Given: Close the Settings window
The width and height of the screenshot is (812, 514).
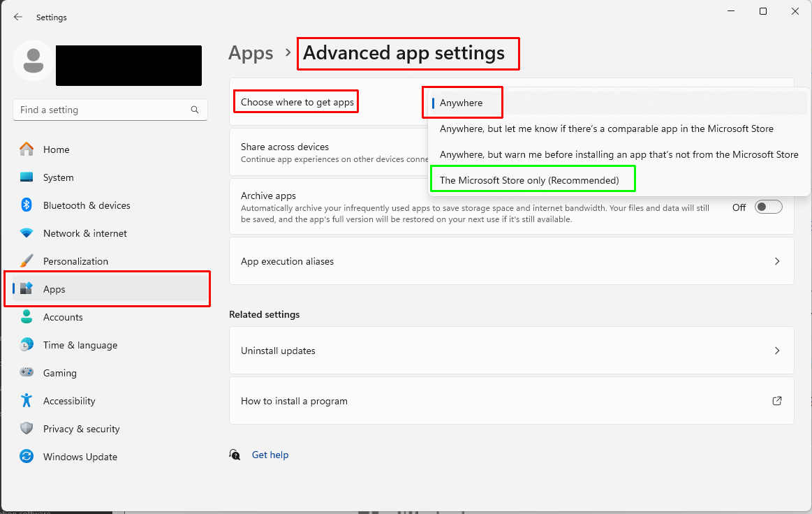Looking at the screenshot, I should [795, 11].
